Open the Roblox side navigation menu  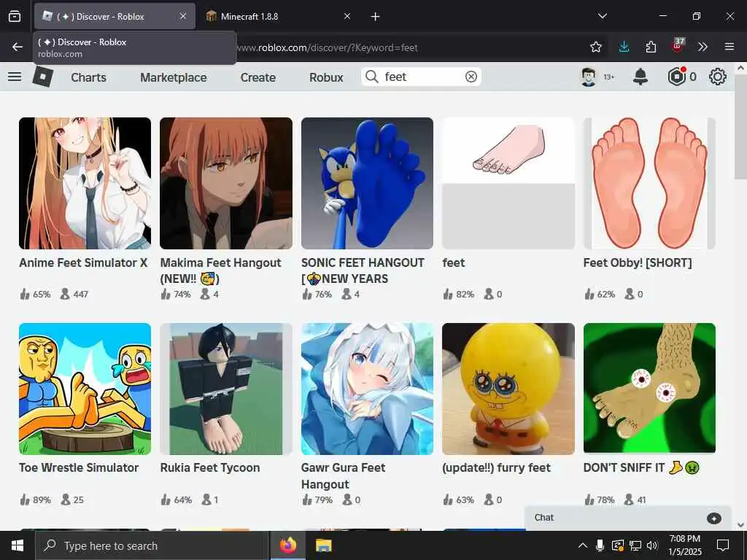(15, 77)
